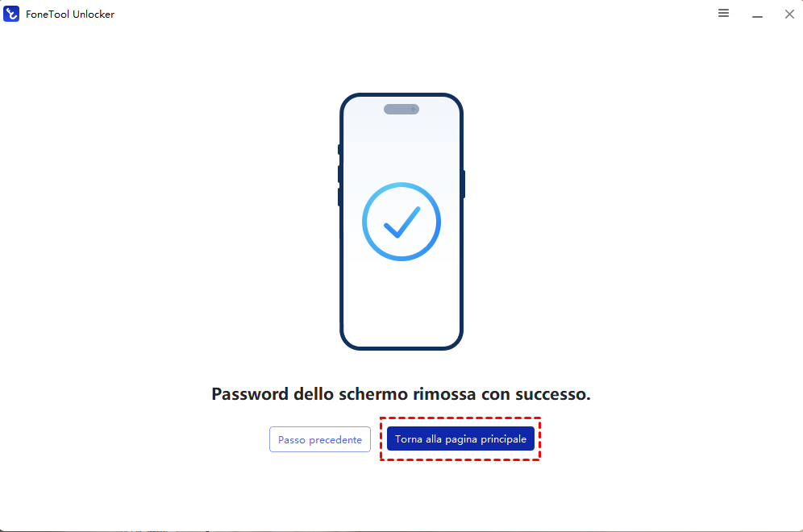
Task: Click the camera dot in phone notch
Action: coord(414,109)
